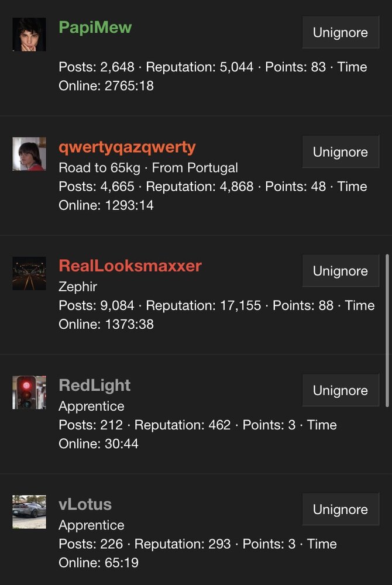Screen dimensions: 392x585
Task: Visit the vLotus profile link
Action: [x=85, y=504]
